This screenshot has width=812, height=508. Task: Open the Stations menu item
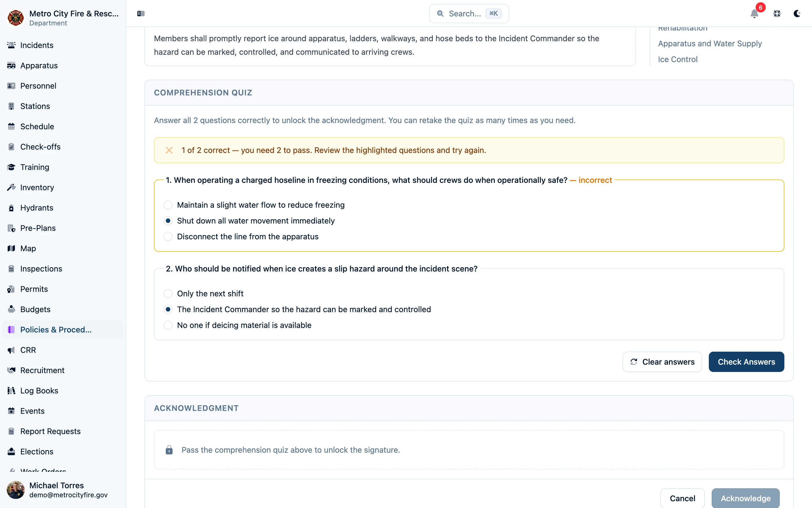(x=63, y=106)
